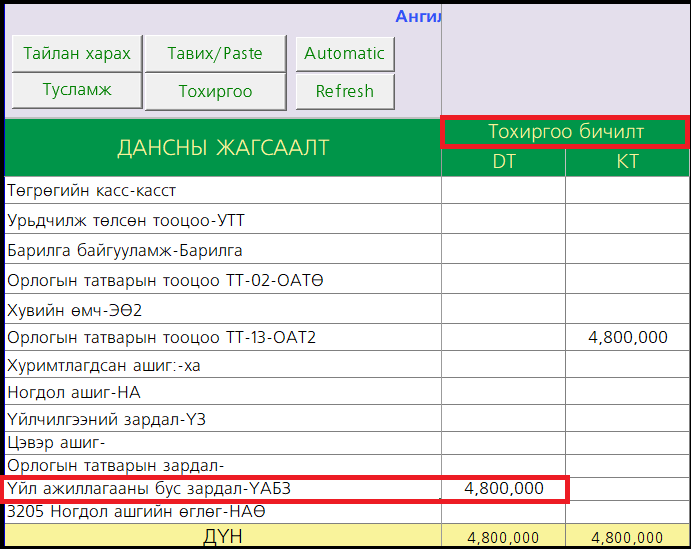Screen dimensions: 691x549
Task: Click the Тайлан харах button
Action: (x=77, y=54)
